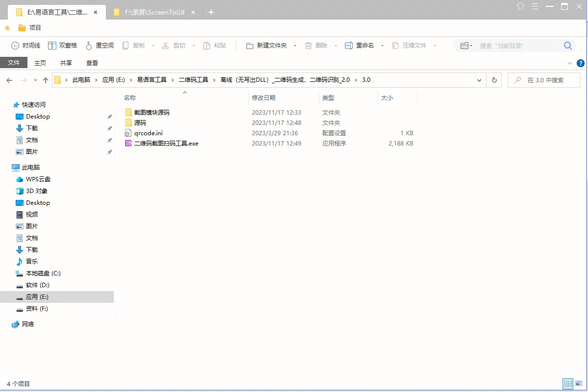588x392 pixels.
Task: Toggle 双窗格 dual-pane view
Action: 62,46
